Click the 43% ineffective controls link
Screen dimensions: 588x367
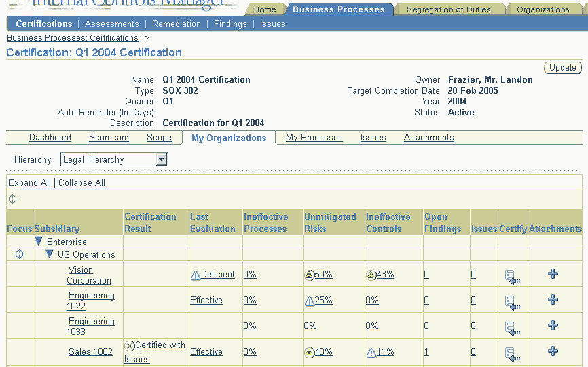[385, 275]
